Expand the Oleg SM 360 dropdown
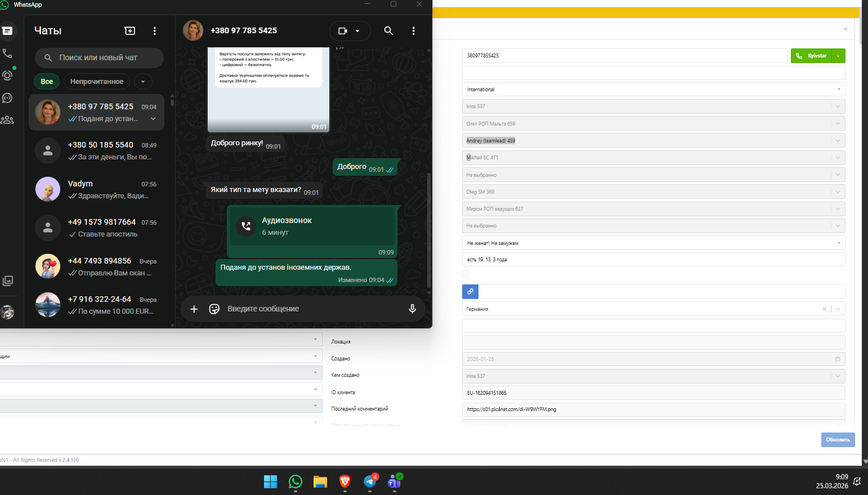The image size is (868, 495). (x=838, y=192)
